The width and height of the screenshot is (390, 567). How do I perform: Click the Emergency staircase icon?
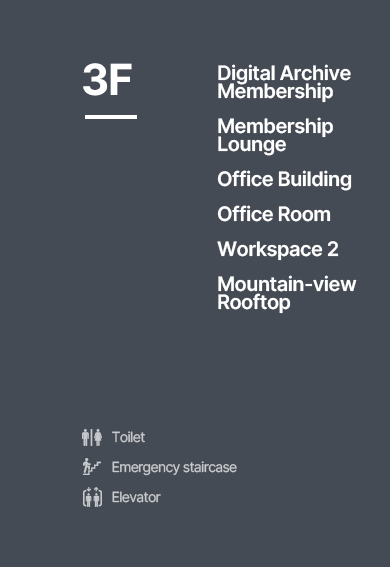coord(92,467)
